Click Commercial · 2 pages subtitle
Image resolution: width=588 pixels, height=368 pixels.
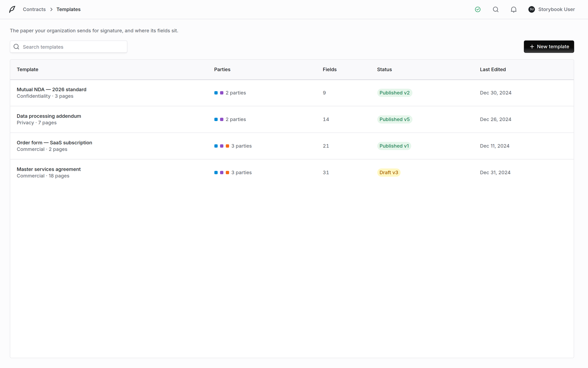point(42,149)
